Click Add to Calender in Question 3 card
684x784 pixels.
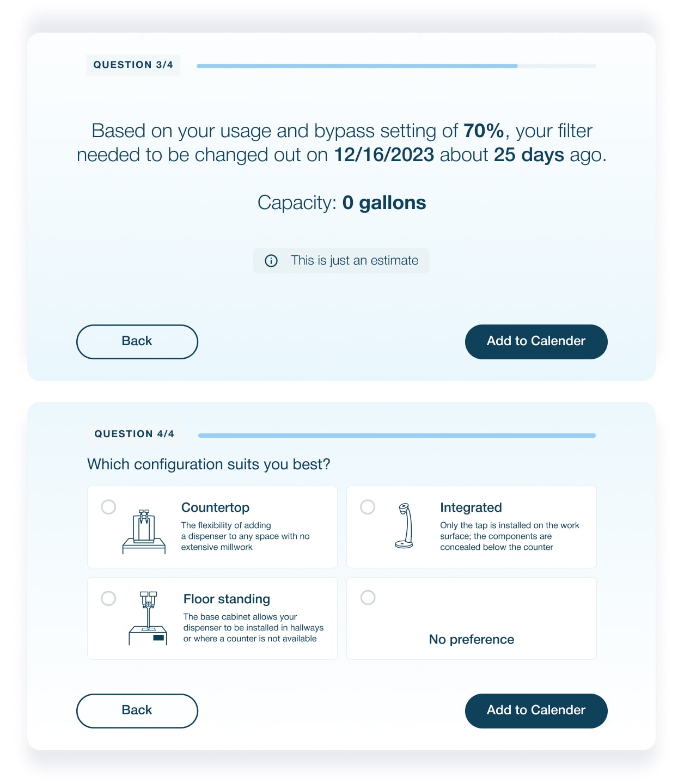[536, 341]
